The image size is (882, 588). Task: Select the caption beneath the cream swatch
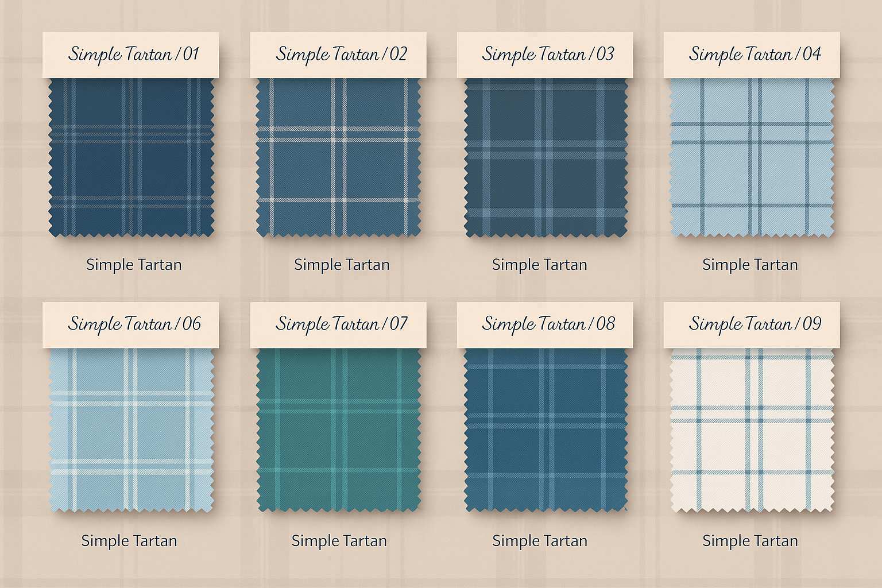click(750, 541)
